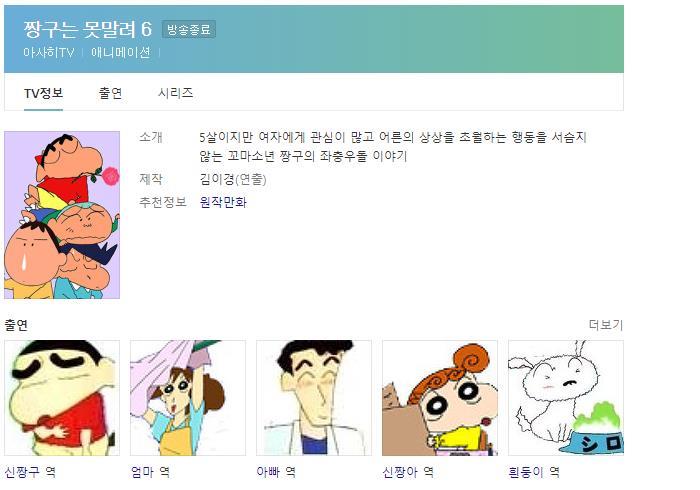
Task: Open the 신짱구 character thumbnail
Action: [x=62, y=398]
